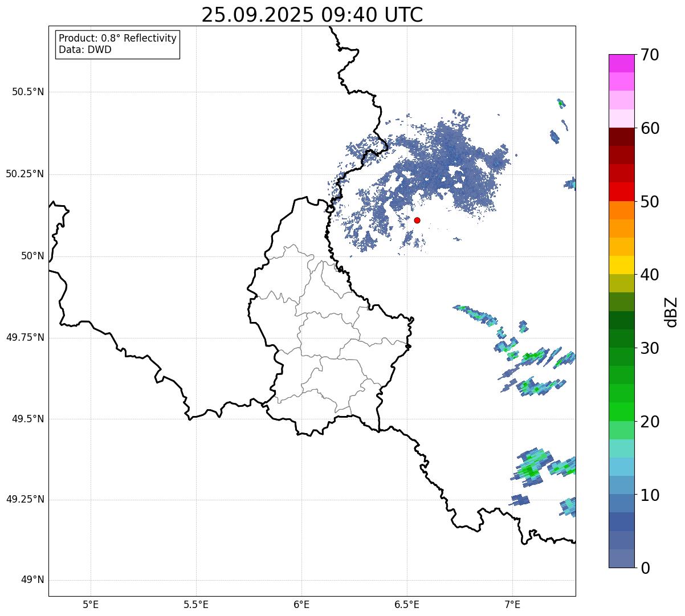Click the colorbar tick label 60
Viewport: 685px width, 616px height.
point(650,128)
